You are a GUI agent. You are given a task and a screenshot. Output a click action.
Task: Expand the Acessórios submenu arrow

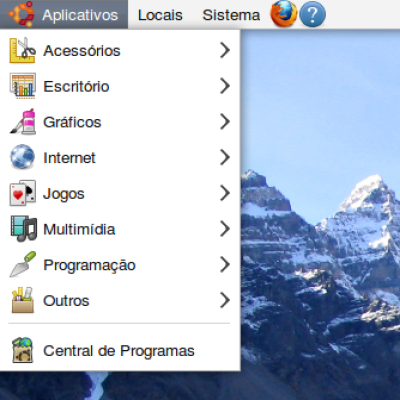click(x=225, y=50)
